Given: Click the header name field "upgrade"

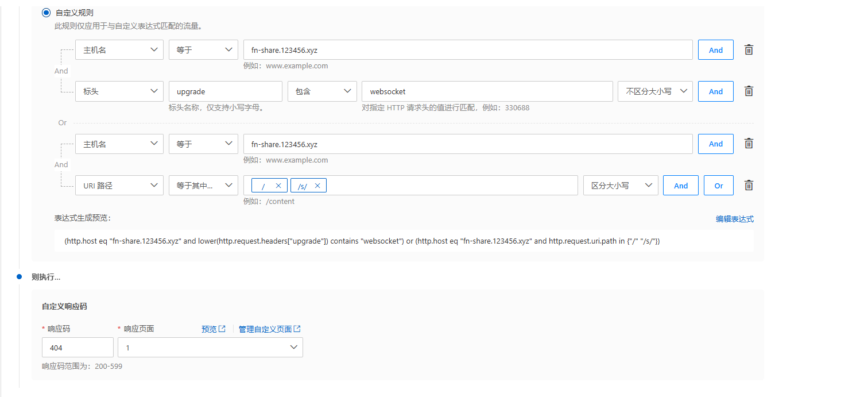Looking at the screenshot, I should coord(226,91).
